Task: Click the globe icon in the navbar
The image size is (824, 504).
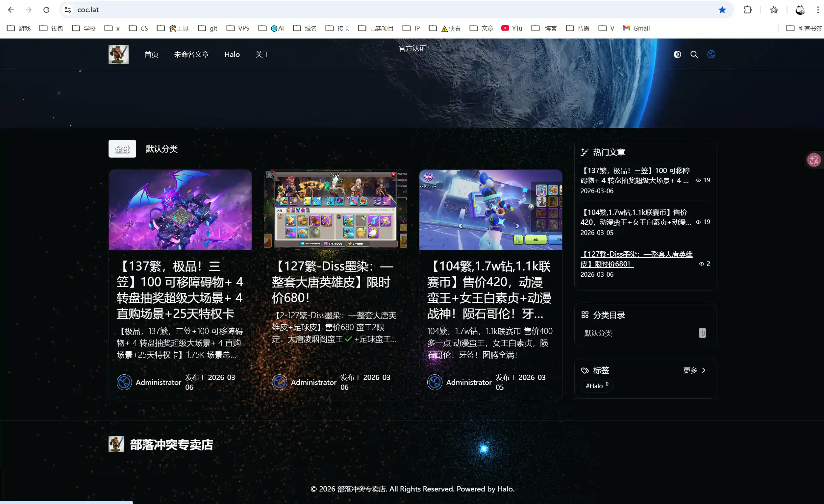Action: tap(711, 54)
